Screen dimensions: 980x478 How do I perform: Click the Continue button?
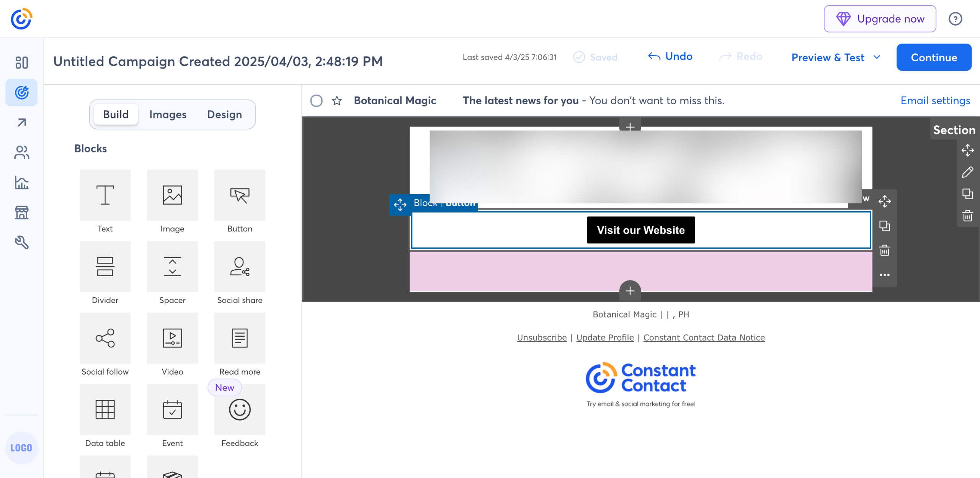[x=934, y=57]
